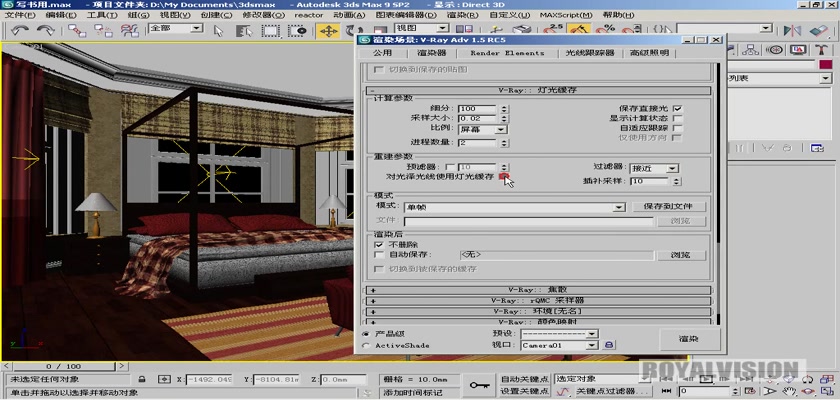Image resolution: width=840 pixels, height=400 pixels.
Task: Toggle 对光泽光线使用灯光缓存 checkbox
Action: click(x=503, y=177)
